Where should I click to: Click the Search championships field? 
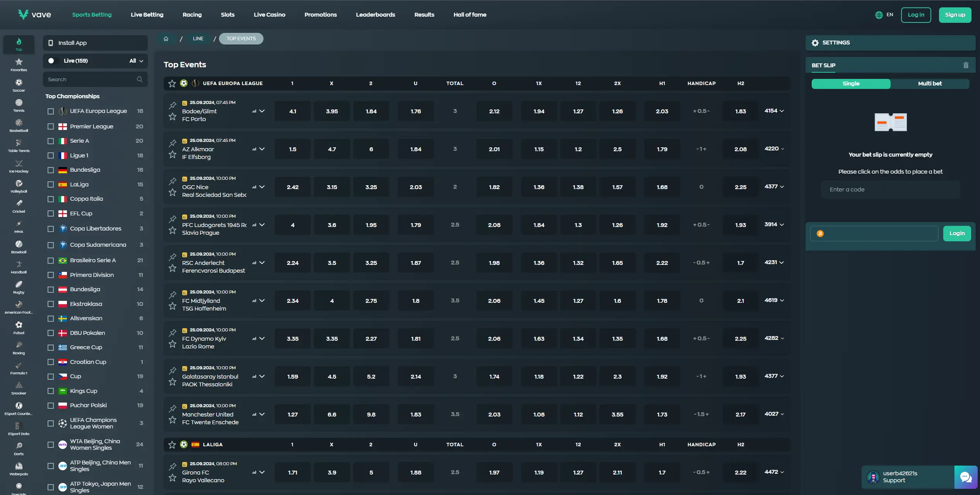pos(95,79)
